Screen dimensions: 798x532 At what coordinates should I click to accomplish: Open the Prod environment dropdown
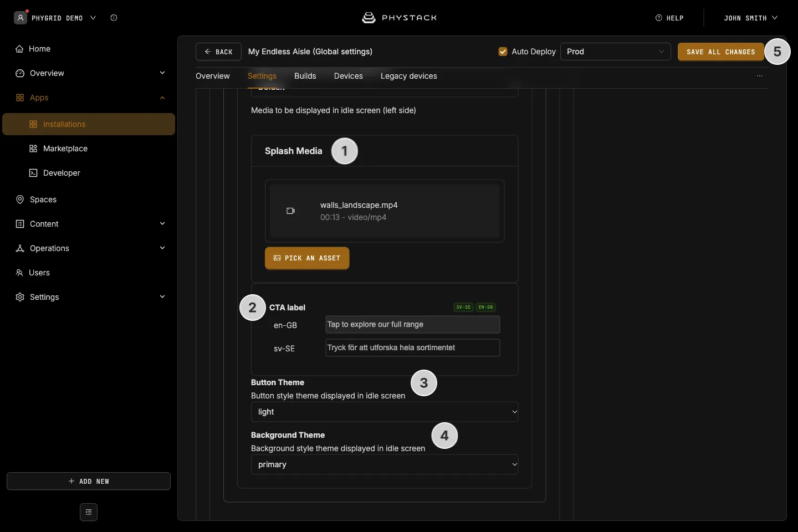(616, 52)
